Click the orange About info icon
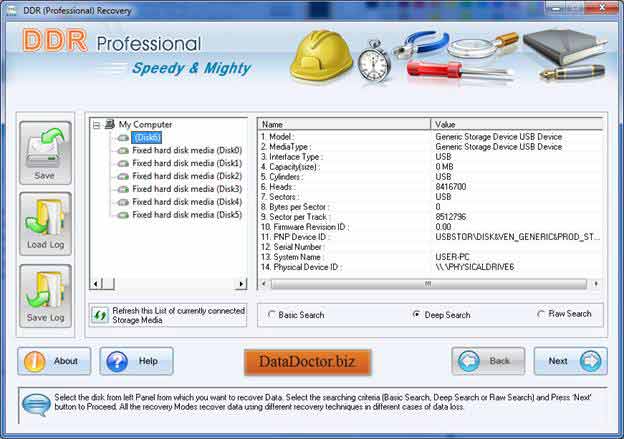The height and width of the screenshot is (439, 624). (x=35, y=361)
